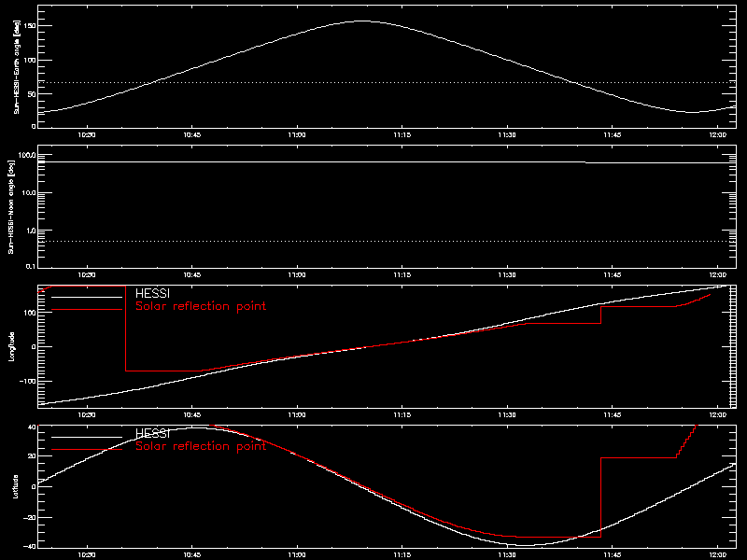747x560 pixels.
Task: Click the 10:30 time label under Earth angle plot
Action: [87, 135]
